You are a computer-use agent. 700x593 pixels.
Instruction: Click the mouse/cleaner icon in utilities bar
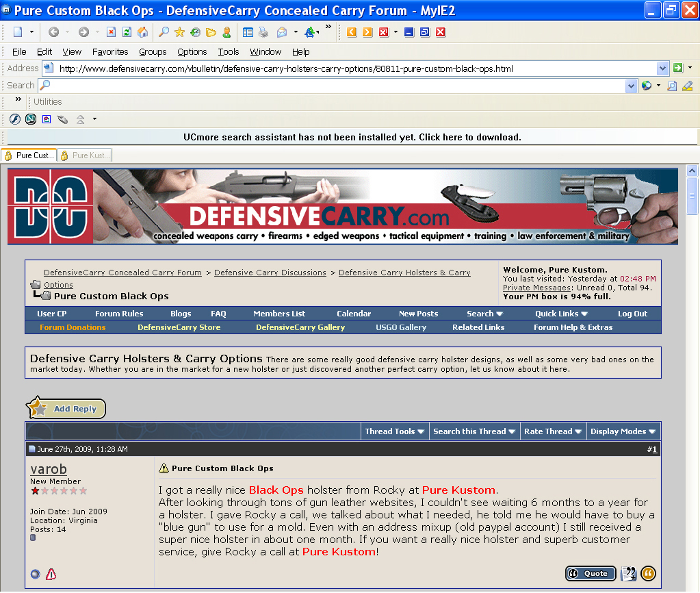tap(62, 119)
